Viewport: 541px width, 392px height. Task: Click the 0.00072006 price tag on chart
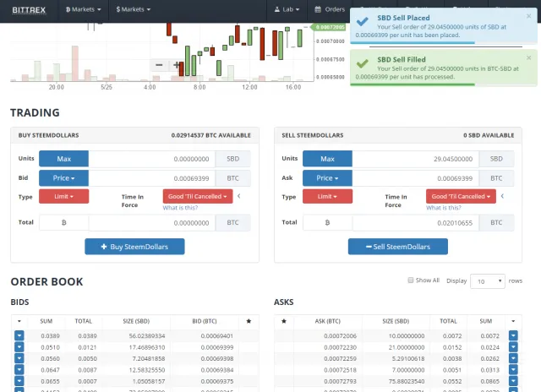[328, 27]
